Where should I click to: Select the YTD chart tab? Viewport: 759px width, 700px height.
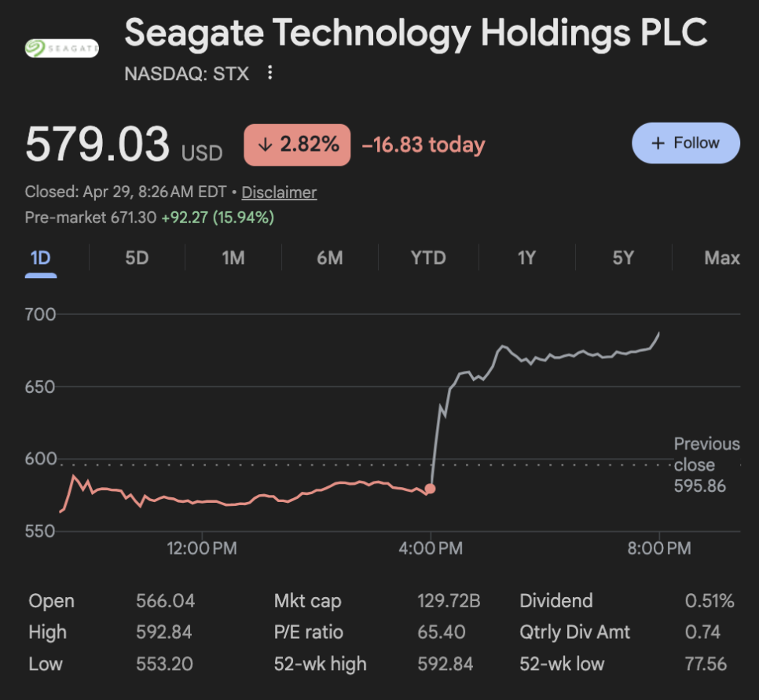(428, 258)
